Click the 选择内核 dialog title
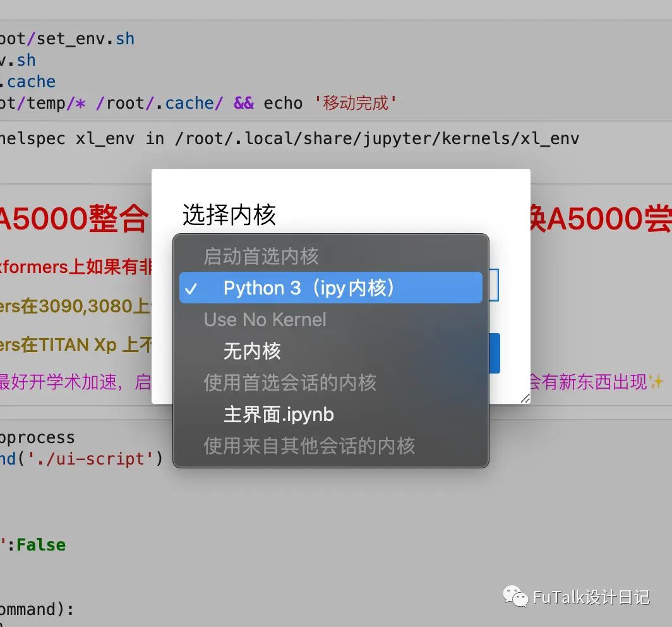This screenshot has width=672, height=627. click(229, 215)
